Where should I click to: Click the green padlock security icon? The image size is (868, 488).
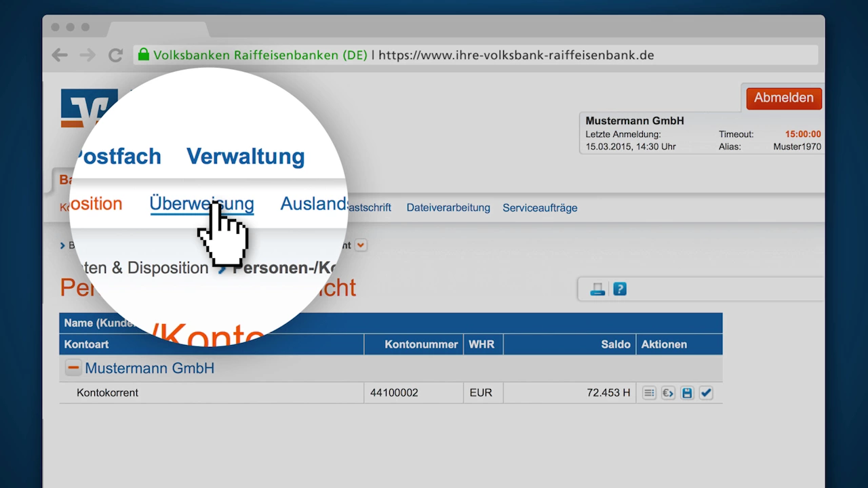143,54
